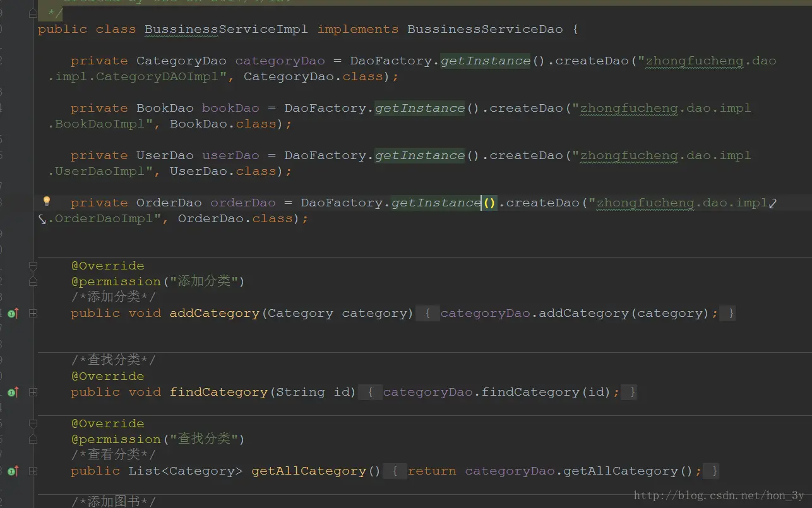
Task: Click the orderDao field name in its declaration
Action: (x=243, y=203)
